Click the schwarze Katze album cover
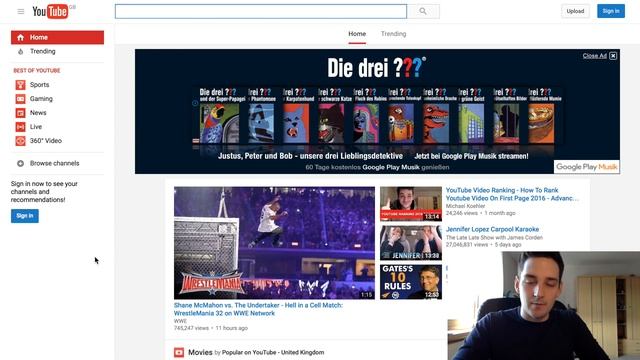Image resolution: width=640 pixels, height=360 pixels. pos(331,123)
